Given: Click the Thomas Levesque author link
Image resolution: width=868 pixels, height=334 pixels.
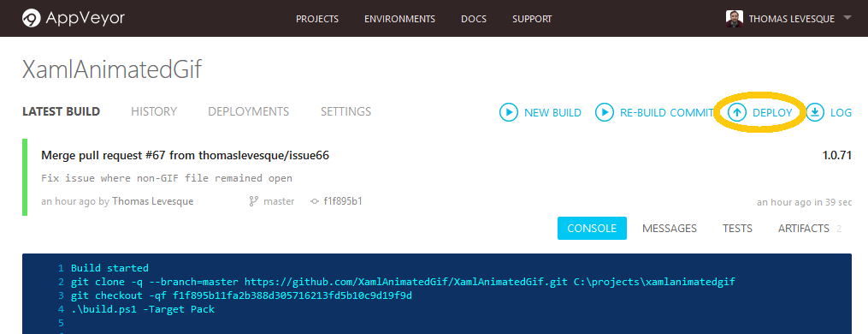Looking at the screenshot, I should click(153, 201).
